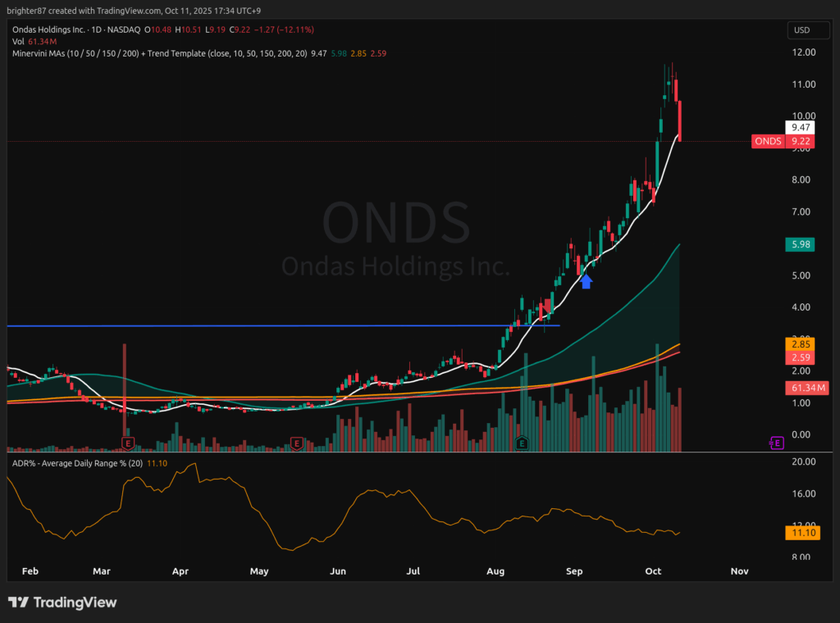Viewport: 840px width, 623px height.
Task: Click the August earnings E marker
Action: point(521,443)
